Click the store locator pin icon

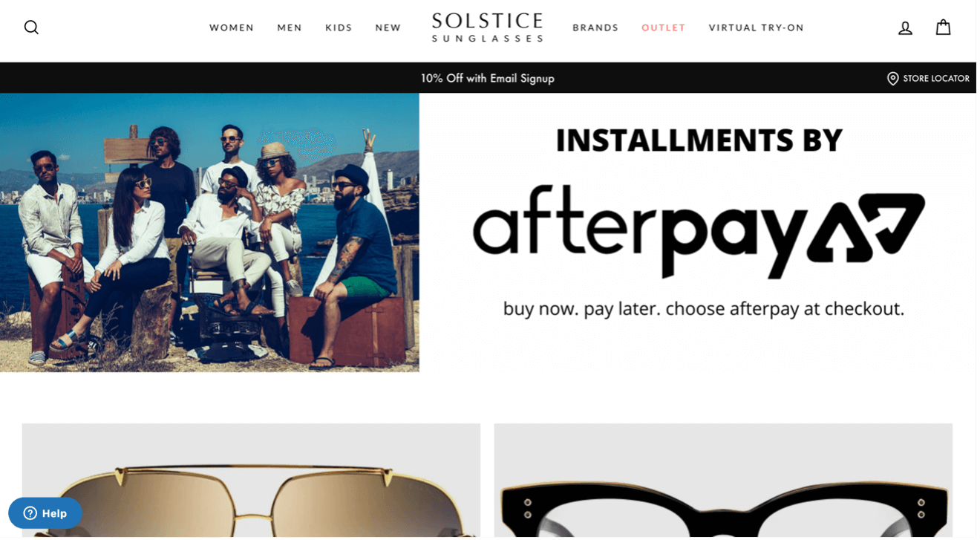tap(893, 78)
